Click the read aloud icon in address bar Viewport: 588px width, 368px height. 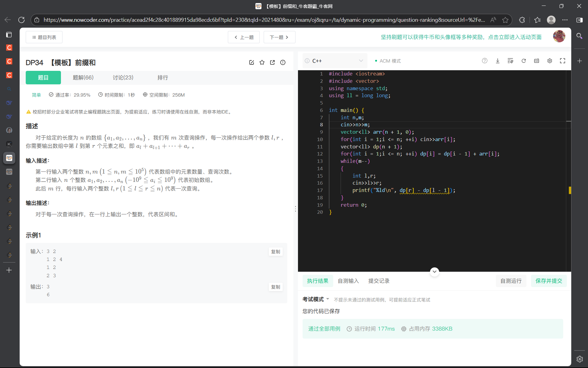coord(493,20)
